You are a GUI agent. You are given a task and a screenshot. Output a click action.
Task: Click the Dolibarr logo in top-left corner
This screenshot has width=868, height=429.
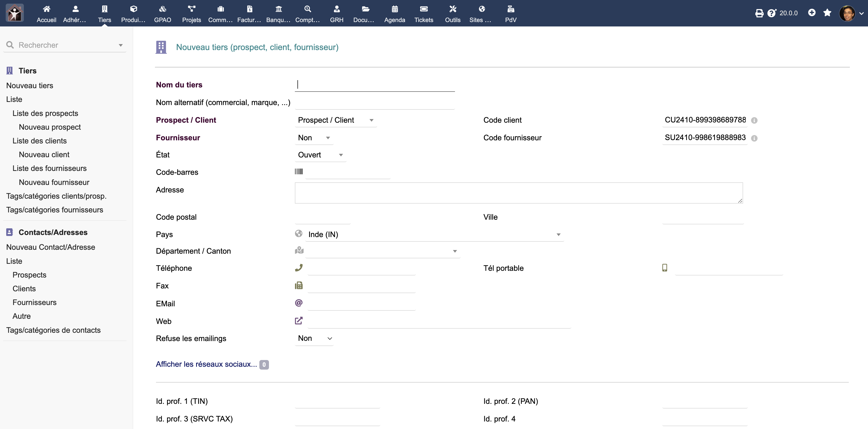(x=15, y=13)
